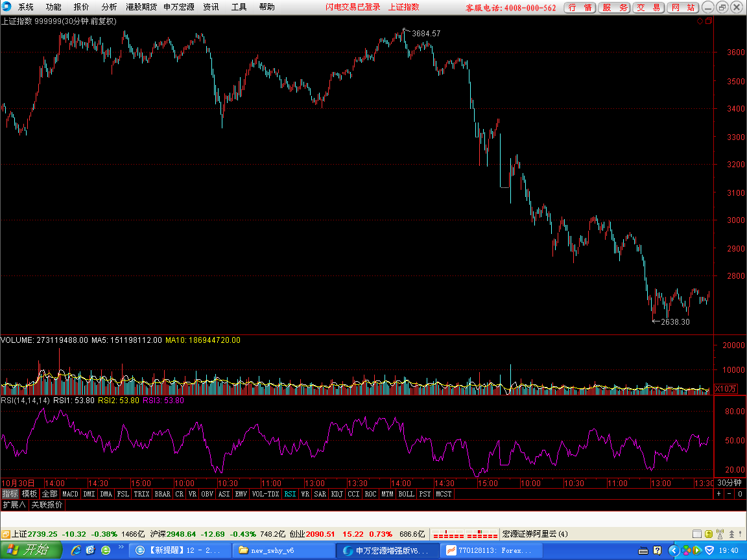747x560 pixels.
Task: Open the 报价 menu
Action: [81, 7]
